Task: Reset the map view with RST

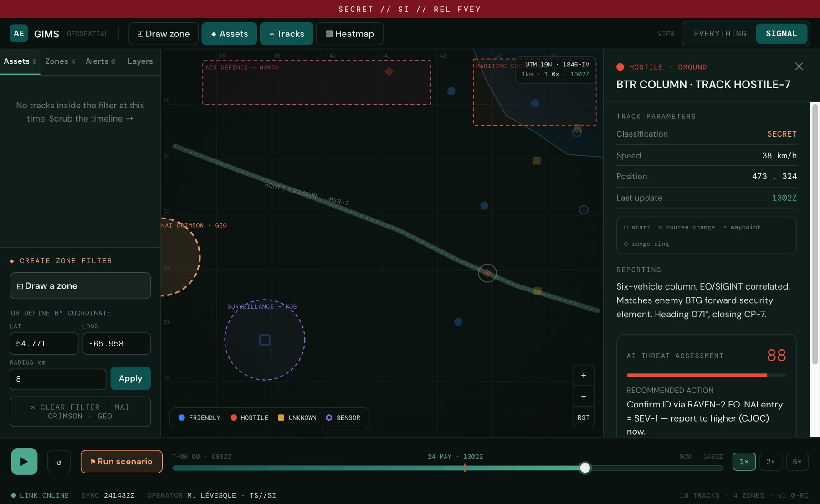Action: click(584, 417)
